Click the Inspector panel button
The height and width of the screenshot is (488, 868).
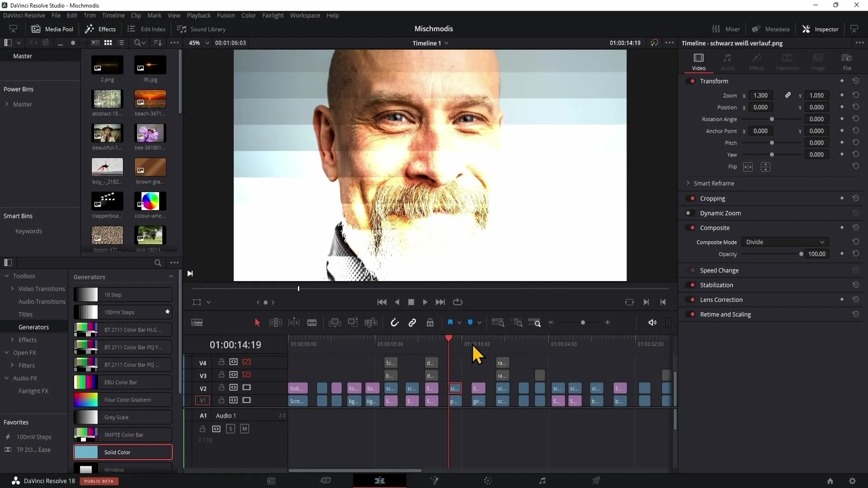click(821, 28)
